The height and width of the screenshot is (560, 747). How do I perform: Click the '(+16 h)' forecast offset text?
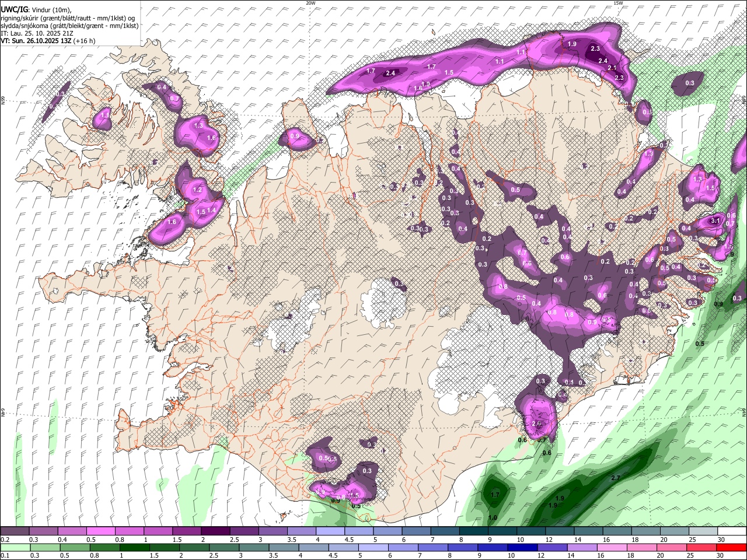(85, 41)
